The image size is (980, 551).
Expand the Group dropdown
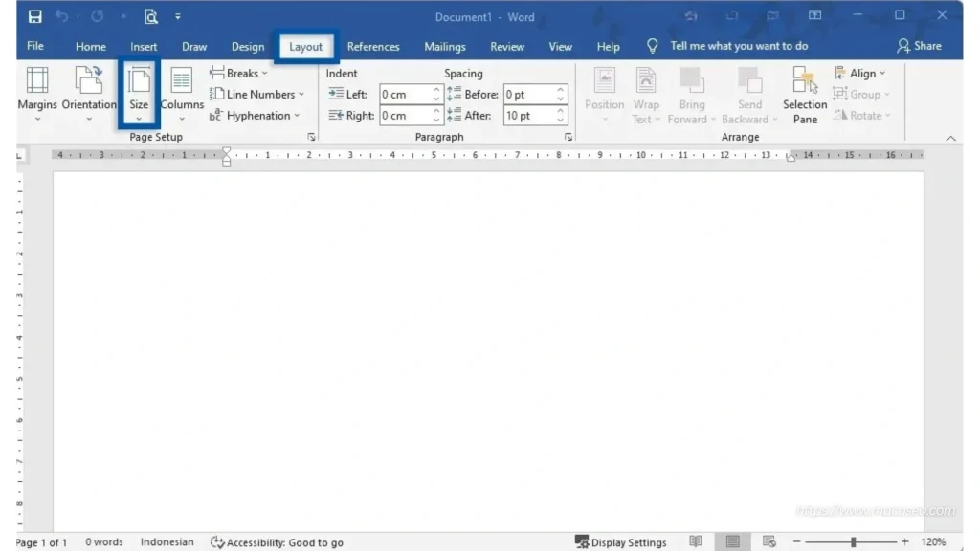point(861,95)
